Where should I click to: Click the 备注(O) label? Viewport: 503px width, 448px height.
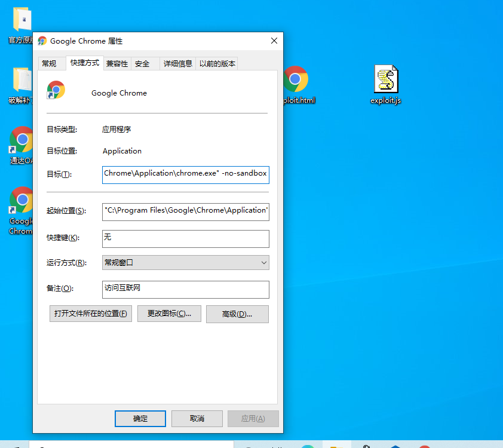(60, 289)
